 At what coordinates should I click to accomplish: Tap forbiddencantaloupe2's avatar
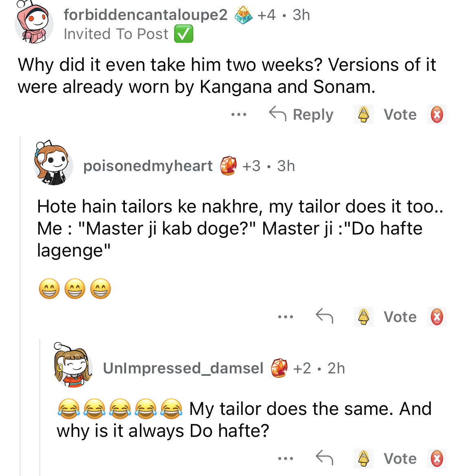pyautogui.click(x=34, y=24)
